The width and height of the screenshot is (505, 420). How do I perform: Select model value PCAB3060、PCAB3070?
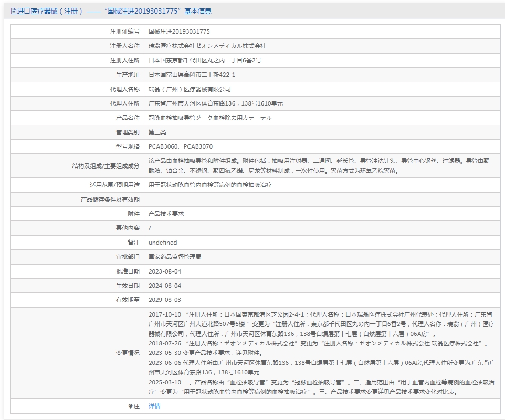(x=181, y=146)
